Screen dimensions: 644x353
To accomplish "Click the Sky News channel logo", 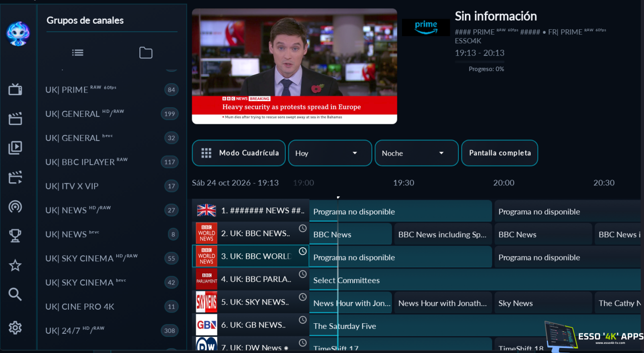I will 206,302.
